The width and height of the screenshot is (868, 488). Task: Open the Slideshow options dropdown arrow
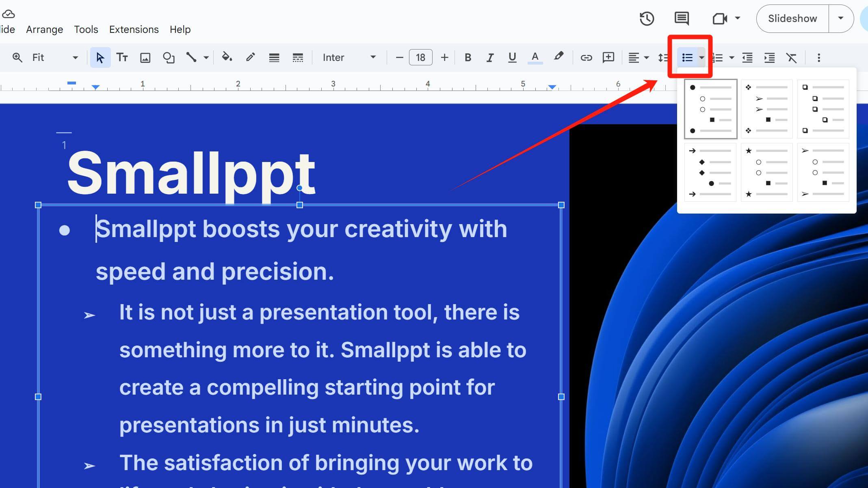click(x=841, y=18)
